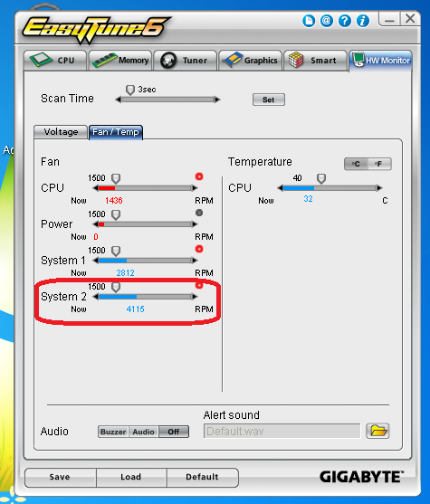Click the Save profile button
The image size is (430, 504).
[x=60, y=477]
